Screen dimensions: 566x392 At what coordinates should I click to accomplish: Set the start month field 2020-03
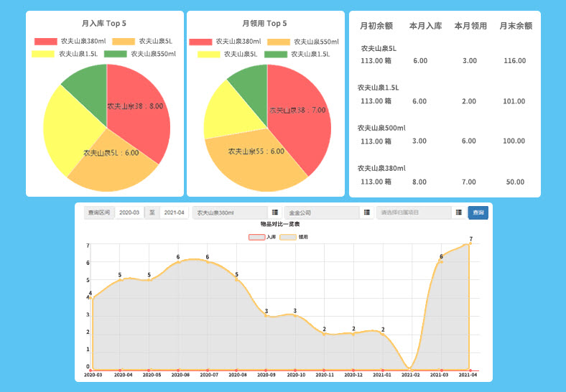pyautogui.click(x=129, y=213)
